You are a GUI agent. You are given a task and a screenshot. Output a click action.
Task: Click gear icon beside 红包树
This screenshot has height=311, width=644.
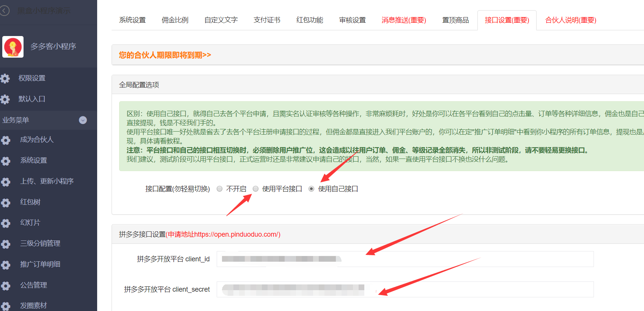pos(6,203)
